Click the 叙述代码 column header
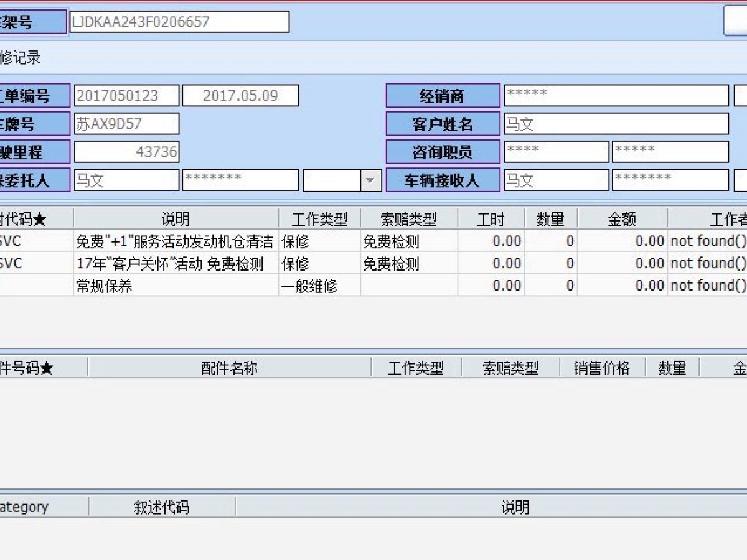Viewport: 747px width, 560px height. (x=161, y=507)
